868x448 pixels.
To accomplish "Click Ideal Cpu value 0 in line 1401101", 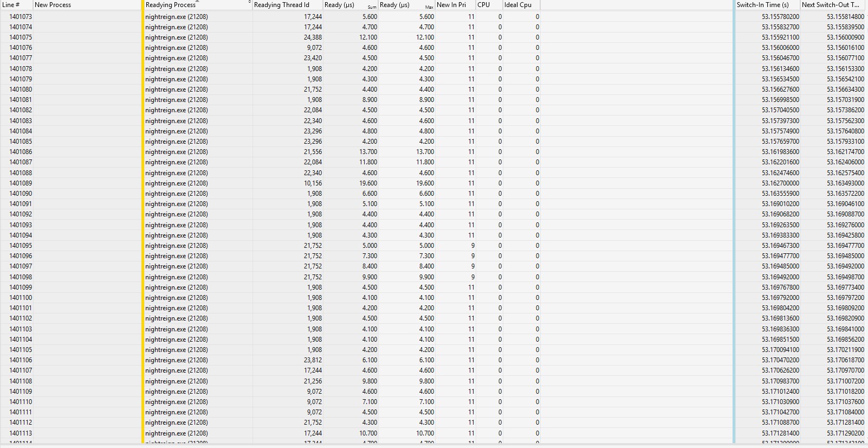I will pos(537,308).
